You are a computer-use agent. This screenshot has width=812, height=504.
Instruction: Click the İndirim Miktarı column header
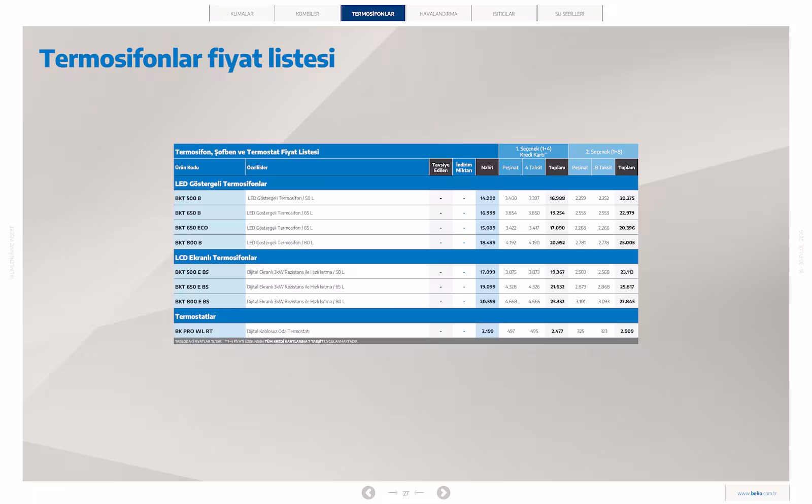[x=464, y=167]
